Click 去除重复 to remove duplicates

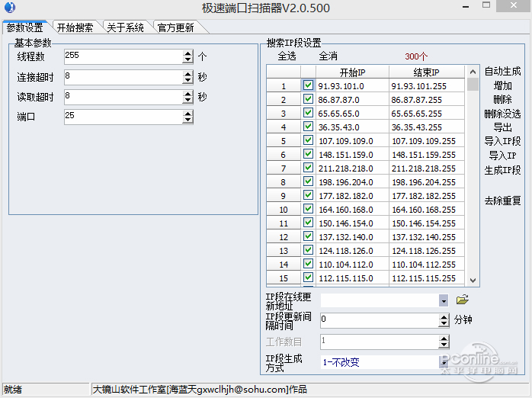(502, 201)
